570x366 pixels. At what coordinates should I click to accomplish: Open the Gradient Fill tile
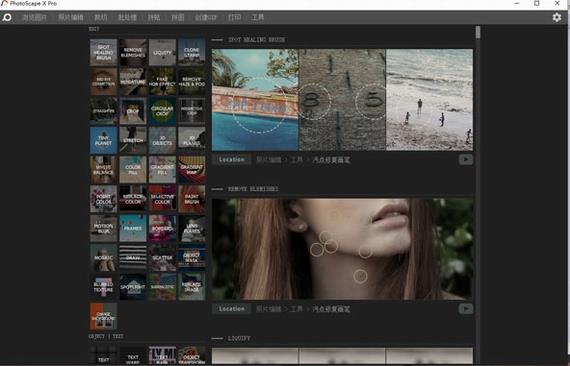point(162,170)
